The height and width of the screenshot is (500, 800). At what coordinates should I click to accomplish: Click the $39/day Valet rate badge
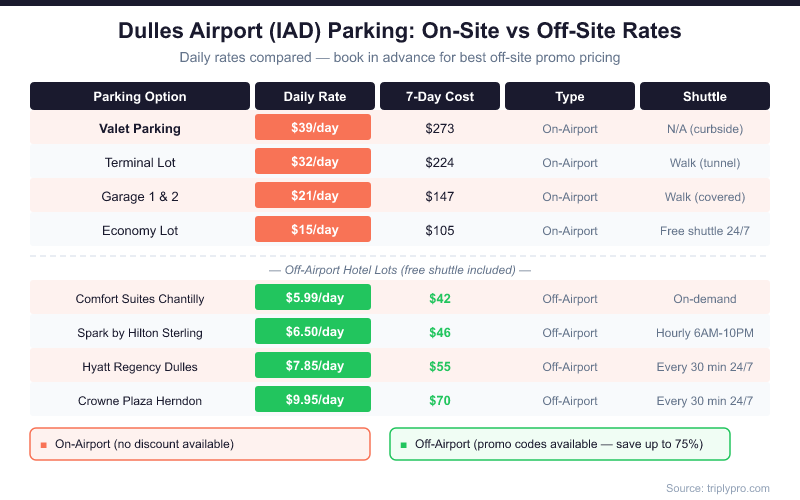click(313, 128)
